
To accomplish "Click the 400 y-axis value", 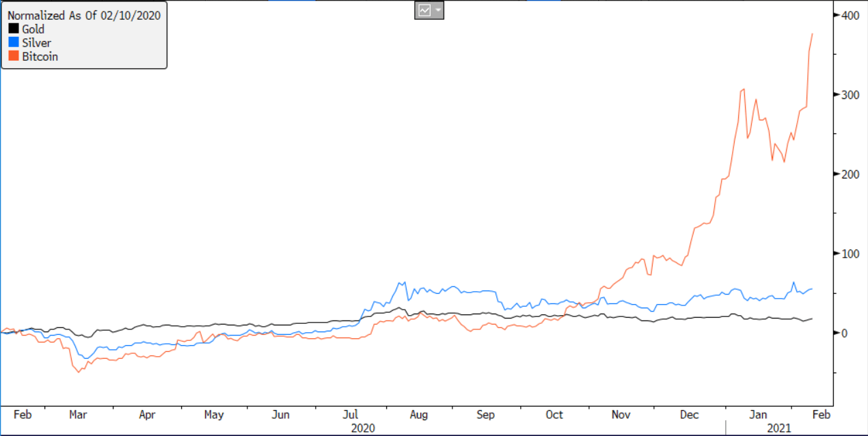I will (850, 15).
